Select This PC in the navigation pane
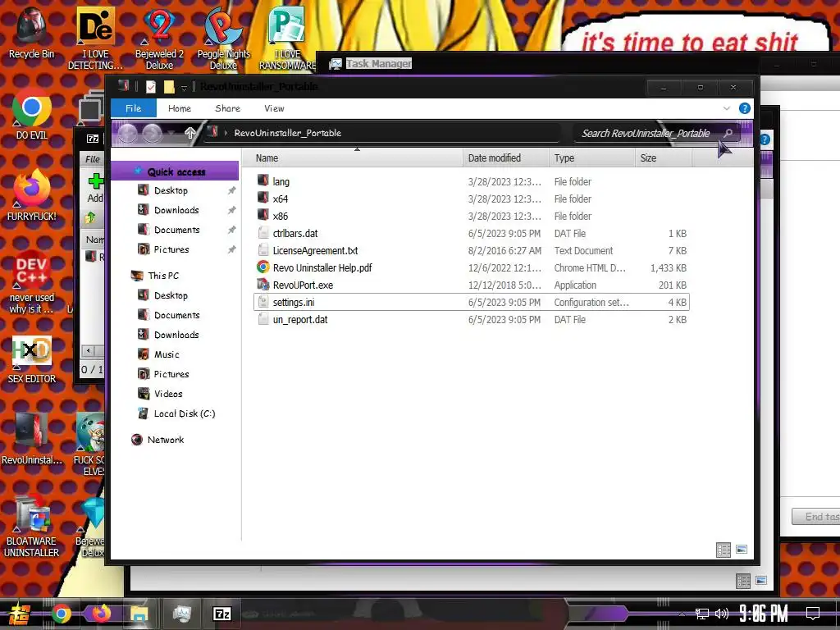This screenshot has height=630, width=840. pyautogui.click(x=163, y=276)
